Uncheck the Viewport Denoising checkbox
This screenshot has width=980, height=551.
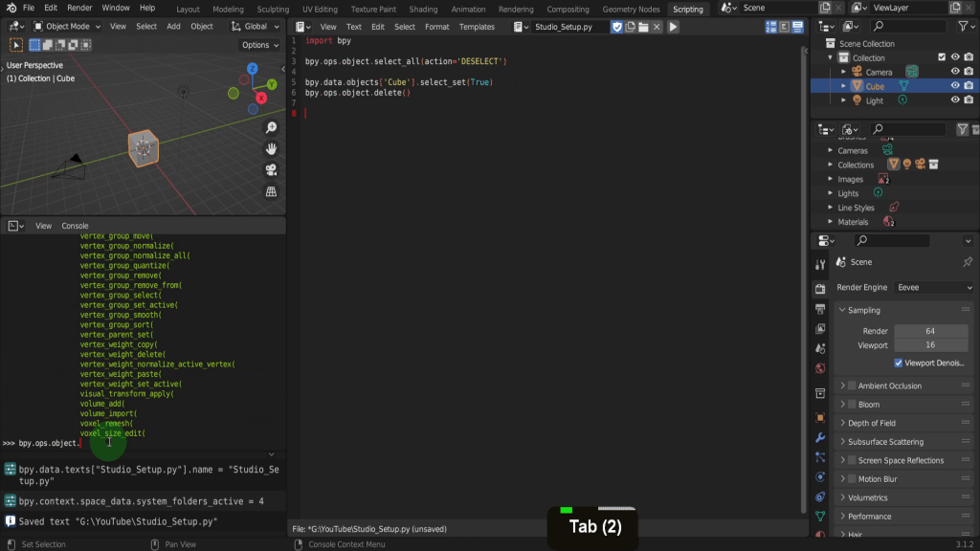(899, 364)
